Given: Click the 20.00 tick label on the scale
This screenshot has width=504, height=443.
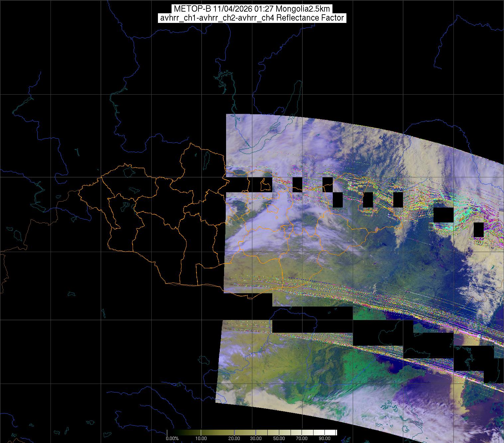Looking at the screenshot, I should [x=234, y=439].
